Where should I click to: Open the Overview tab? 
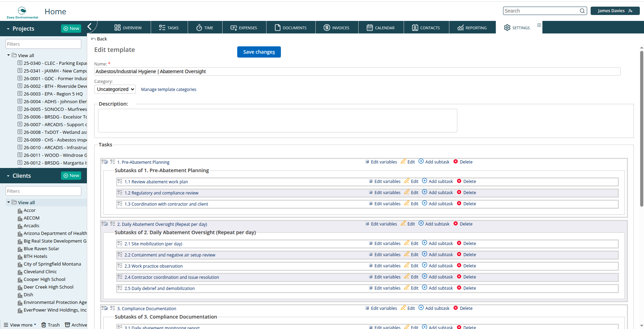pyautogui.click(x=128, y=28)
